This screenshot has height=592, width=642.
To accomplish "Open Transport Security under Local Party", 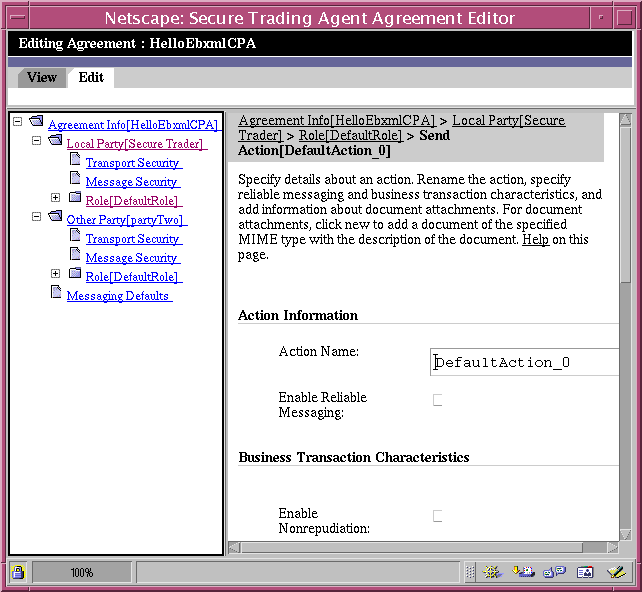I will tap(132, 163).
